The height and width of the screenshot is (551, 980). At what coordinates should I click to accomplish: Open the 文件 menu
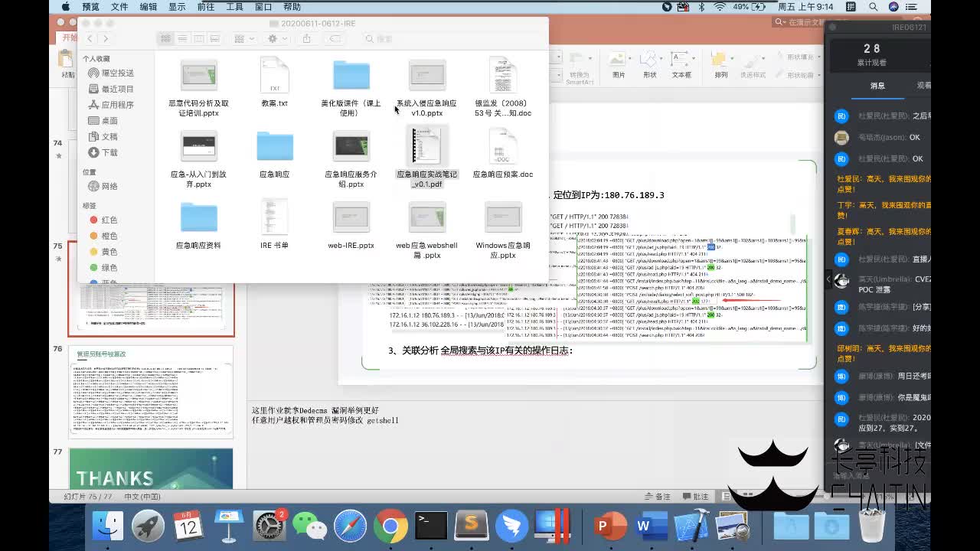(x=119, y=6)
